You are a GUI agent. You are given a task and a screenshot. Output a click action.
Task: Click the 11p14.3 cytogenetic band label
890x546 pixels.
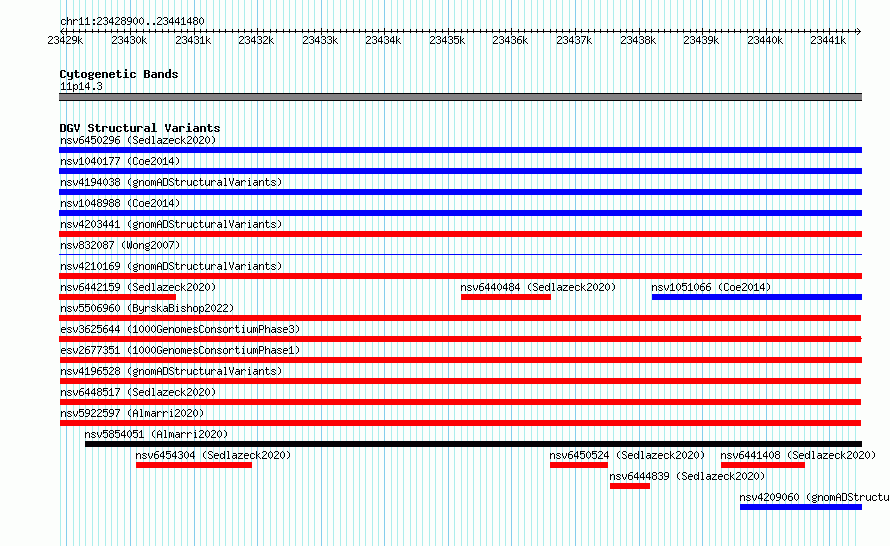click(x=81, y=86)
